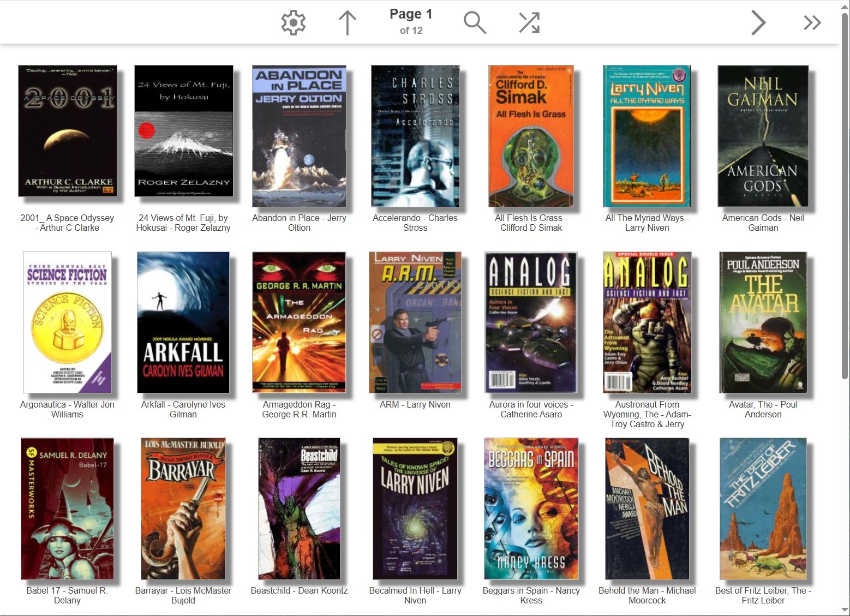Go to next page arrow
The image size is (850, 616).
tap(758, 23)
